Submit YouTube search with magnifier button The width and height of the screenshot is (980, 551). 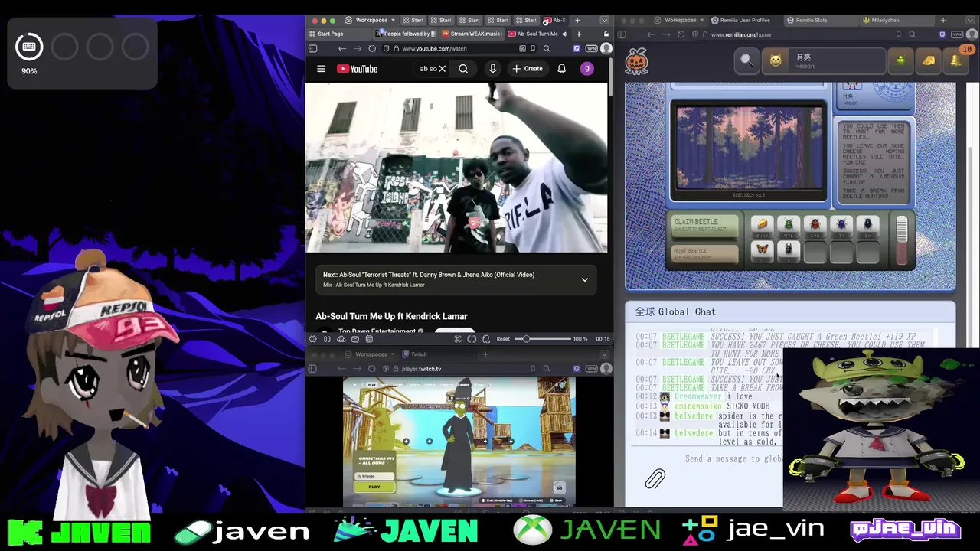(x=463, y=69)
